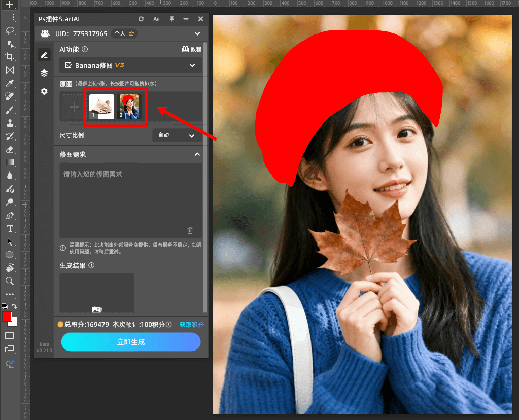
Task: Collapse the 修图需求 section
Action: pos(197,154)
